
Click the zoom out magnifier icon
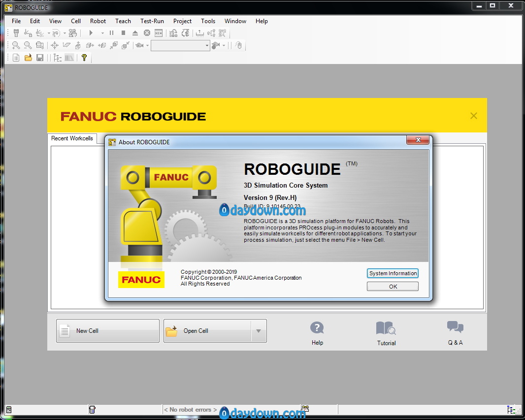point(28,45)
